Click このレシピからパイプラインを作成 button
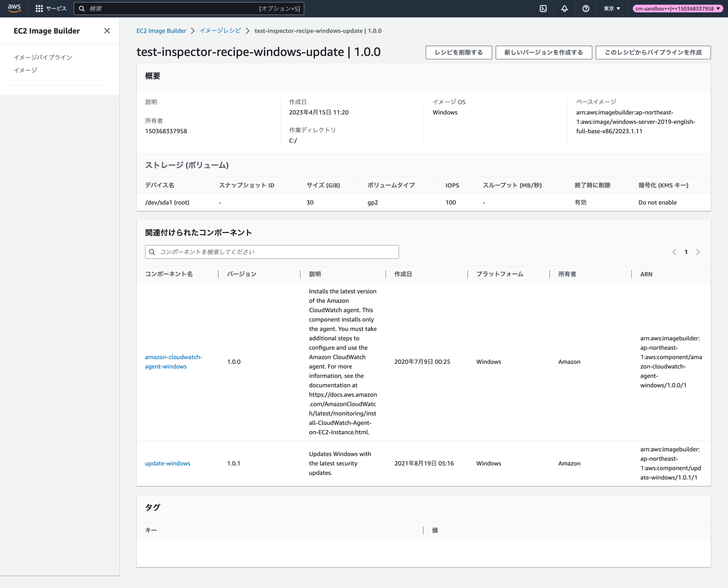 [x=653, y=52]
